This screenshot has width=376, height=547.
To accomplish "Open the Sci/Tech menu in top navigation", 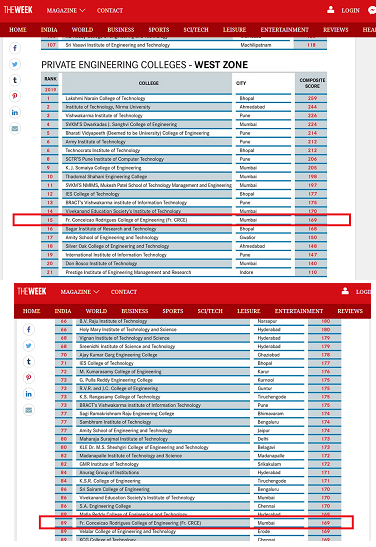I will (196, 30).
